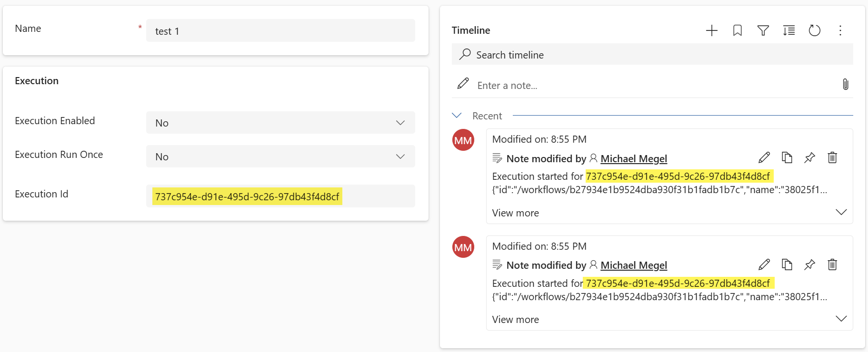Viewport: 868px width, 352px height.
Task: Click the plus icon to create timeline record
Action: point(711,30)
